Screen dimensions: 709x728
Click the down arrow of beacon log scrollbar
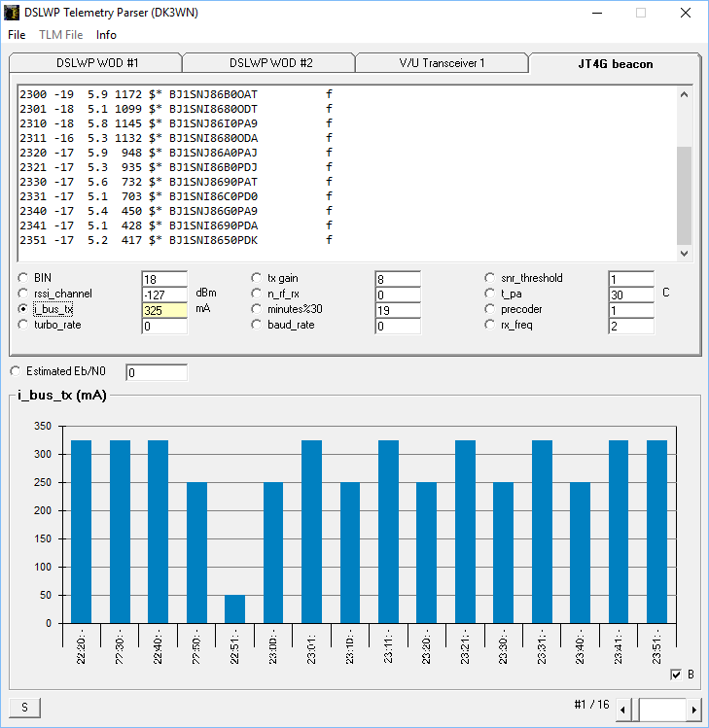[684, 253]
